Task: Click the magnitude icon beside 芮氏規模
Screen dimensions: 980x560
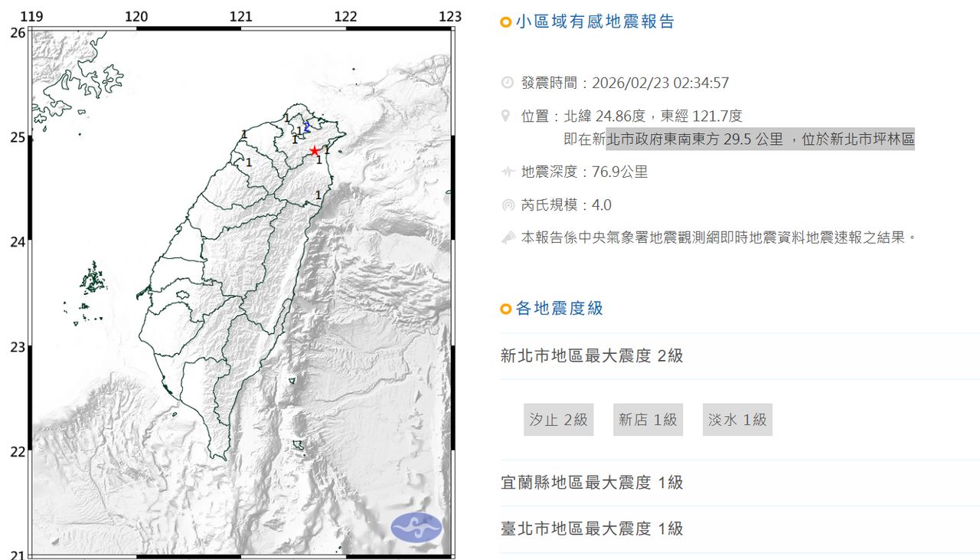Action: (507, 205)
